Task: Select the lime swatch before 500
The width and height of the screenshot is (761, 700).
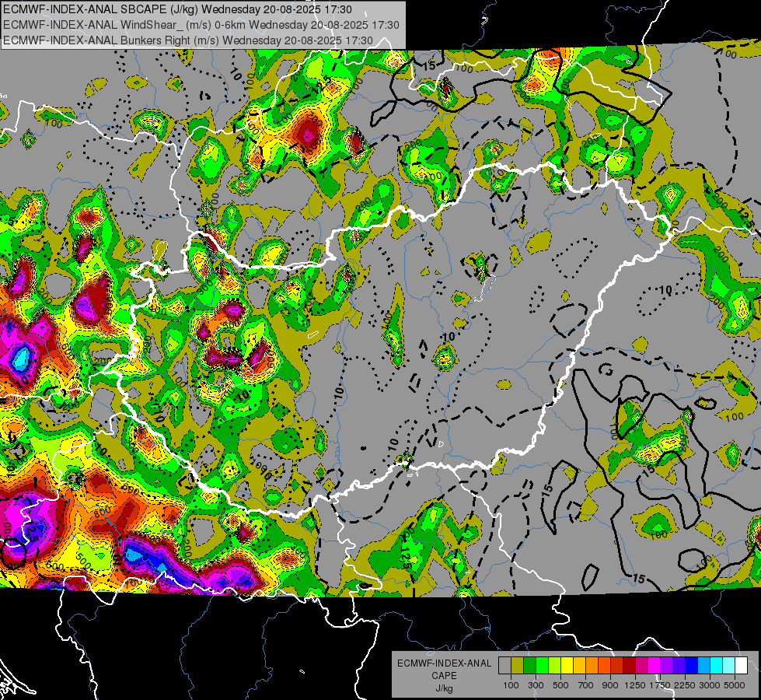Action: point(554,666)
